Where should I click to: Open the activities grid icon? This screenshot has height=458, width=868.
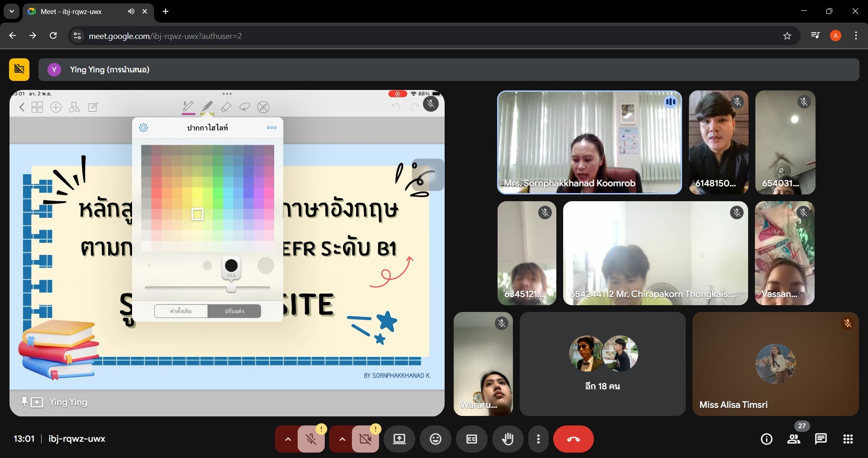[848, 439]
